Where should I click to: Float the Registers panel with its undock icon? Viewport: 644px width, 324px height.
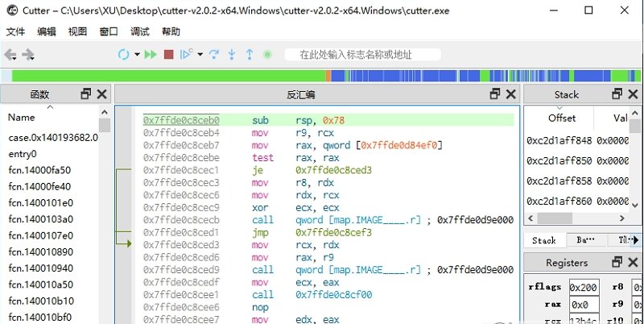(x=617, y=262)
